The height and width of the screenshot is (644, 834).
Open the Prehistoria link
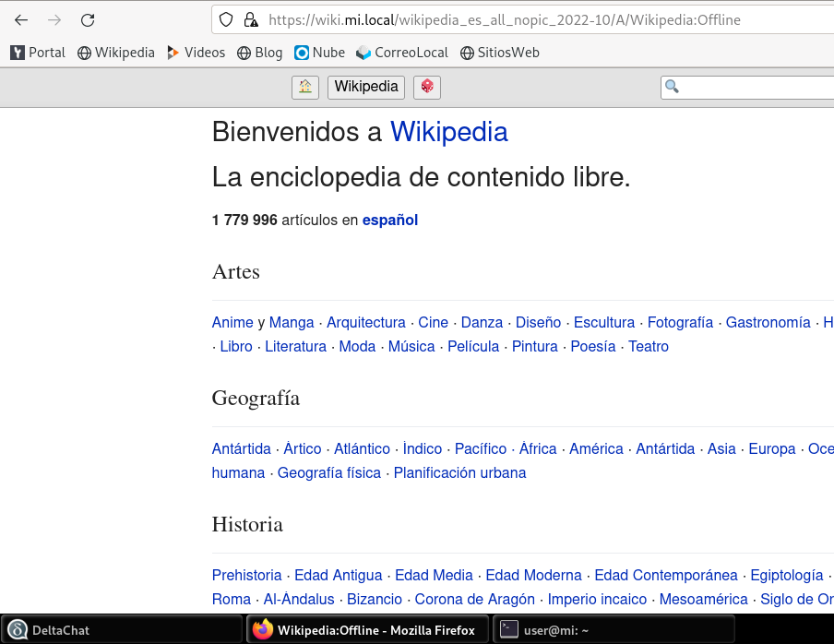[247, 575]
